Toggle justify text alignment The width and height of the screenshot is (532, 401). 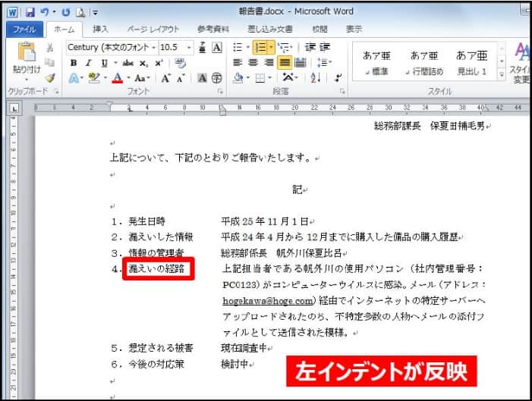coord(285,63)
